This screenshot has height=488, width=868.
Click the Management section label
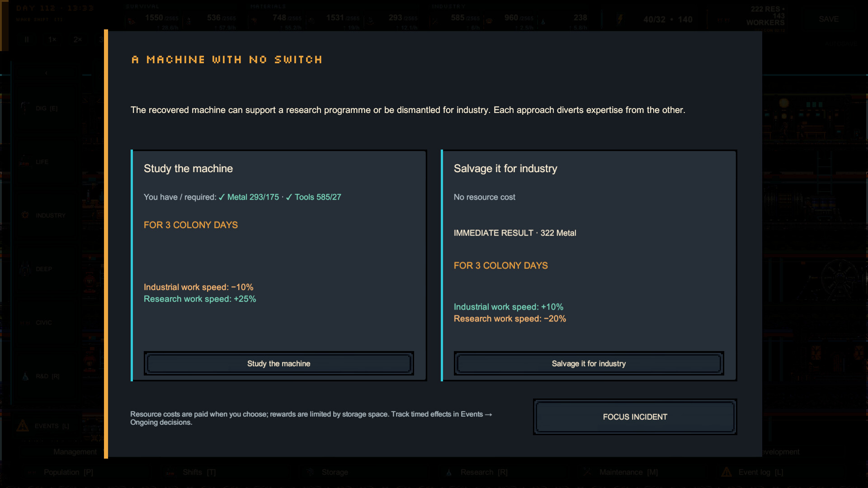pyautogui.click(x=75, y=452)
